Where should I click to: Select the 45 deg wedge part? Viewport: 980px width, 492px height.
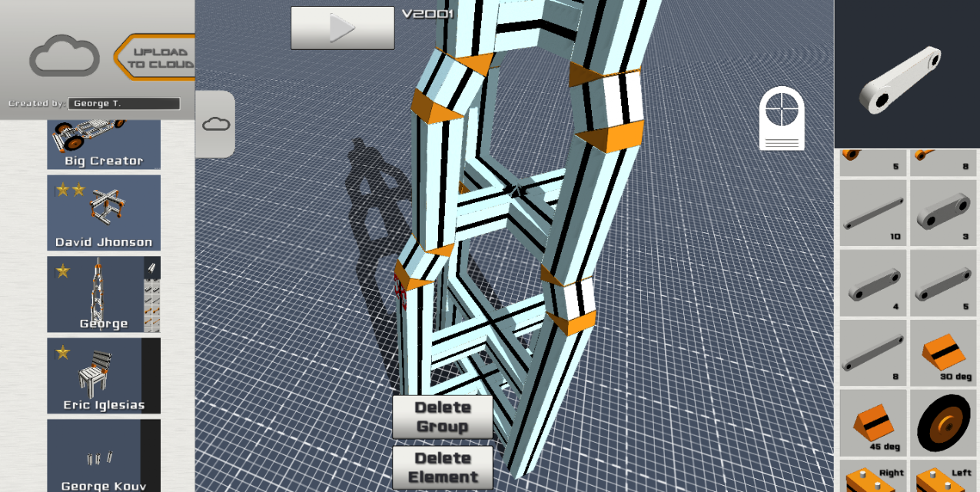point(872,424)
